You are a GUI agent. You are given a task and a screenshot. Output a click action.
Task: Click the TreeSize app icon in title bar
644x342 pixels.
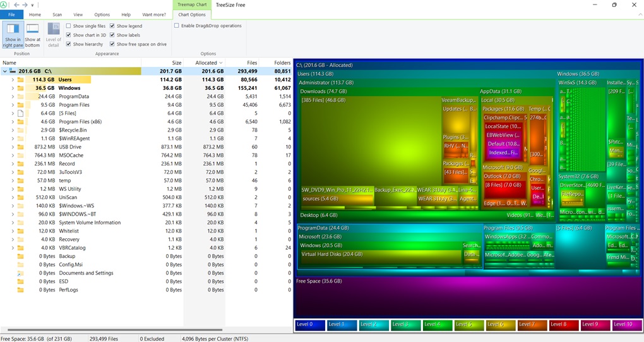tap(4, 5)
